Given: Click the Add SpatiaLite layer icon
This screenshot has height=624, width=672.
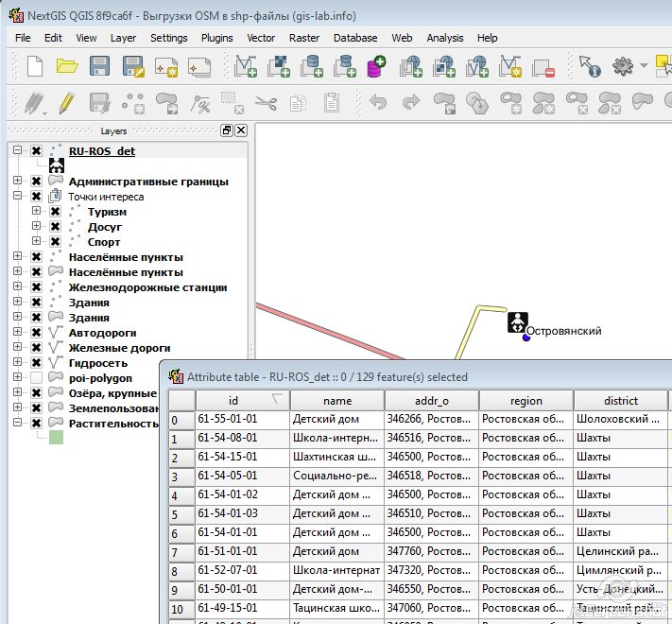Looking at the screenshot, I should point(345,66).
